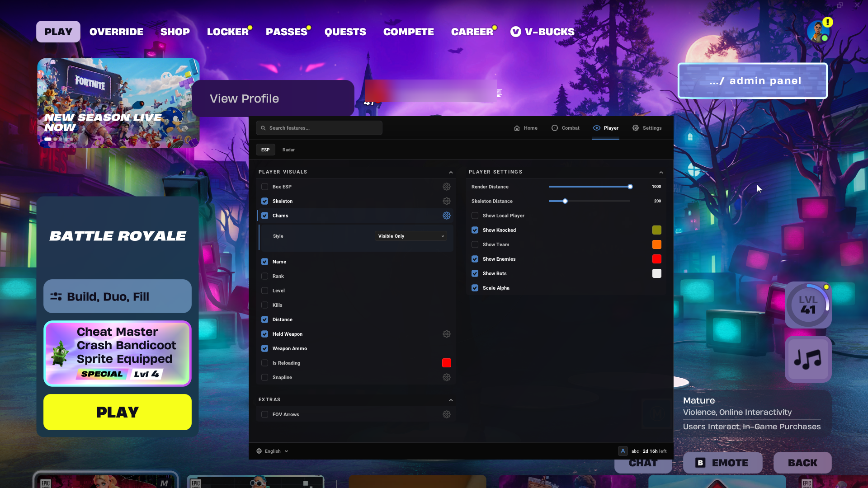Select the Radar sub-tab
The width and height of the screenshot is (868, 488).
tap(288, 150)
